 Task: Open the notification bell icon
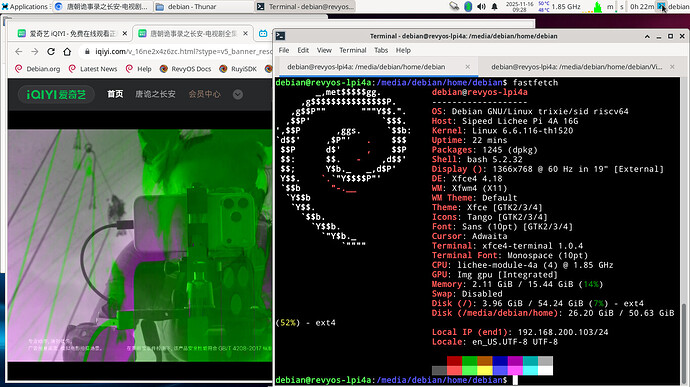(495, 7)
